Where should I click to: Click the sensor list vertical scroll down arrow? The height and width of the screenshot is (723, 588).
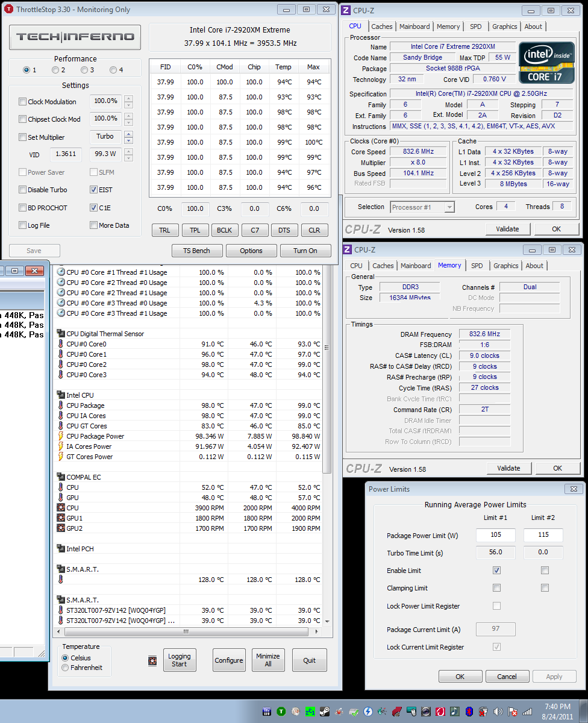327,621
